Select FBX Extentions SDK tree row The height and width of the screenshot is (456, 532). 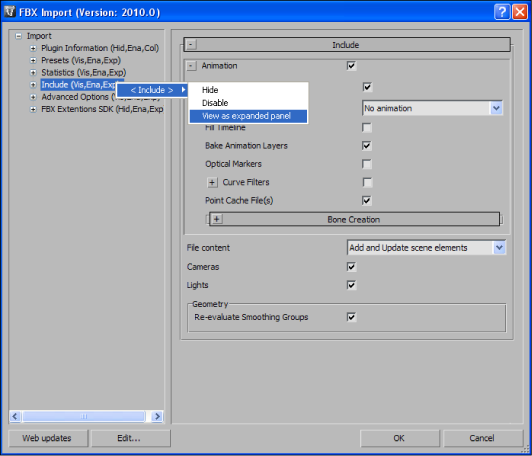(102, 109)
